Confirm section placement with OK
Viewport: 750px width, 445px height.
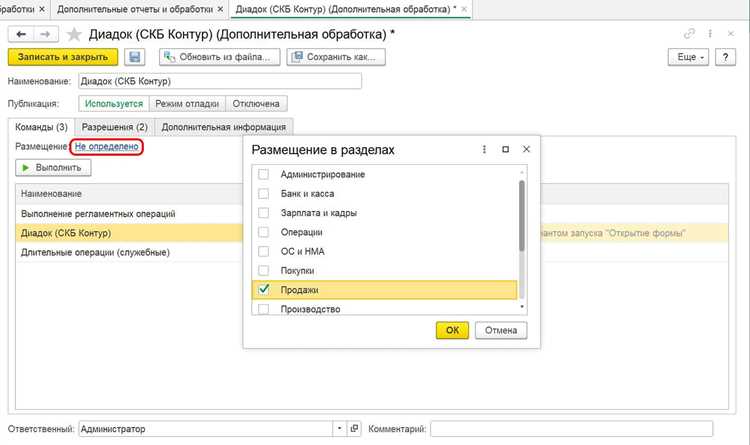point(452,330)
